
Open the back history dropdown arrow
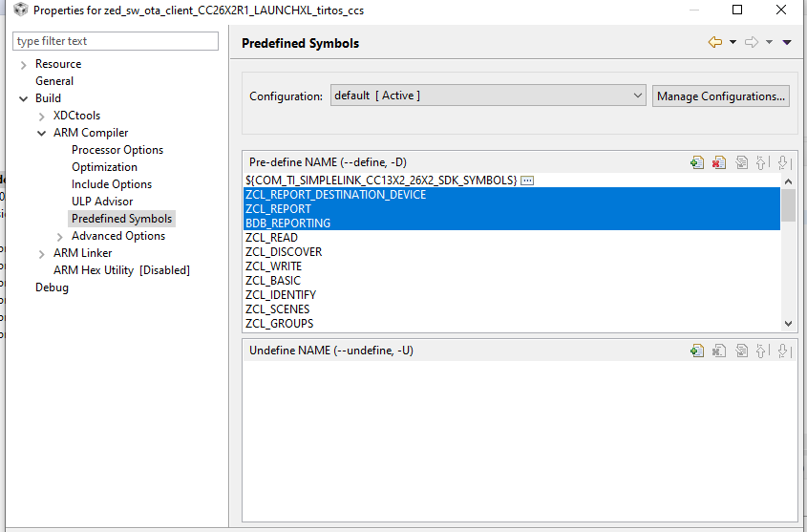(x=733, y=42)
